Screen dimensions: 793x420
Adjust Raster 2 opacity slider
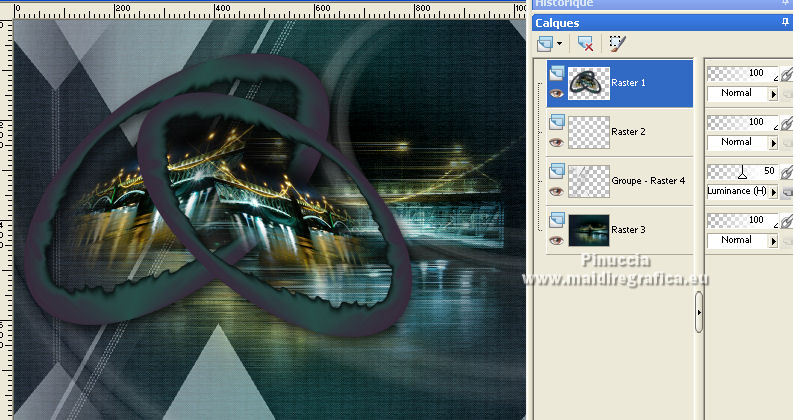click(x=742, y=122)
